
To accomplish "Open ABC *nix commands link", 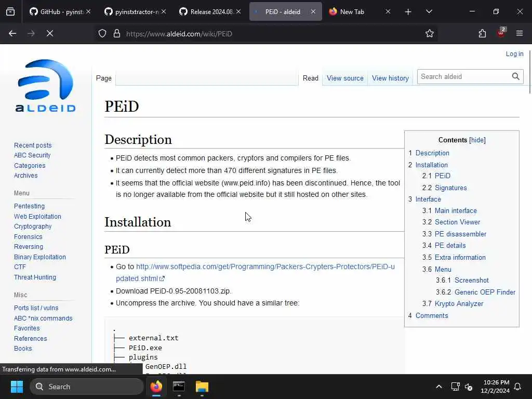I will tap(43, 318).
